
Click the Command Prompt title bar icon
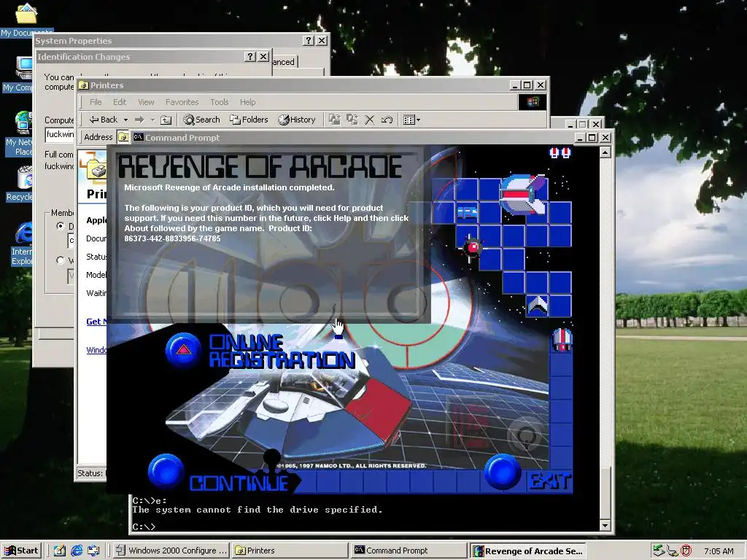click(138, 137)
